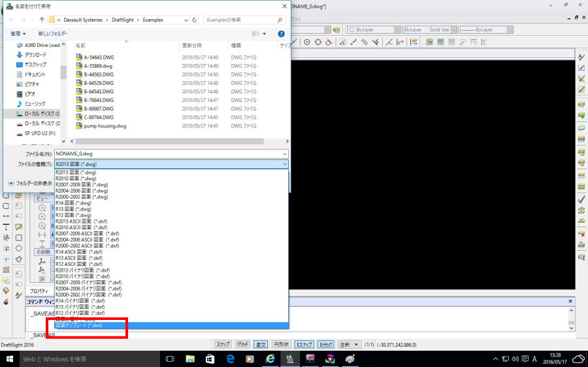Open the ByLayer Solid line style dropdown
The width and height of the screenshot is (588, 367).
[430, 29]
